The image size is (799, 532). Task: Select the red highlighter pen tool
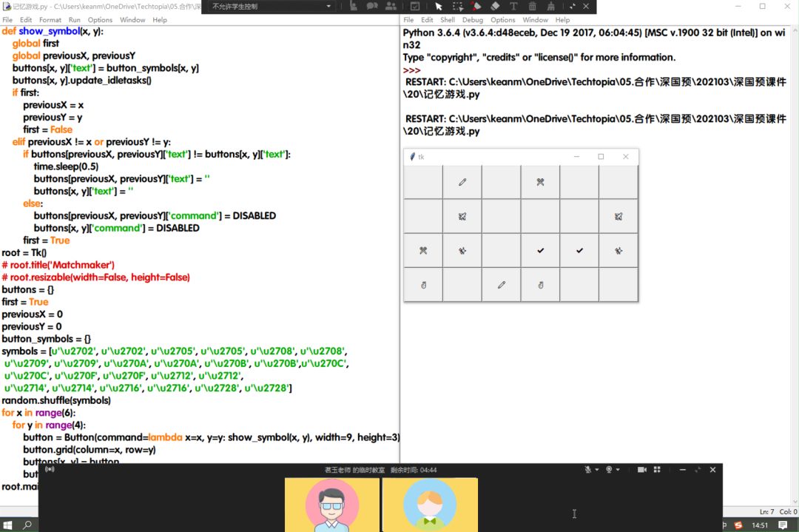coord(476,6)
